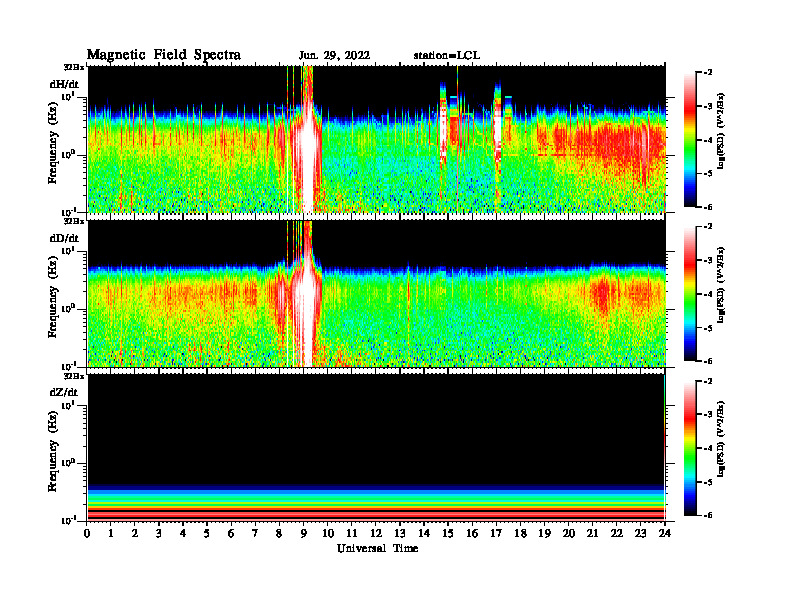
Task: Click hour 6 on the time axis
Action: (x=231, y=533)
